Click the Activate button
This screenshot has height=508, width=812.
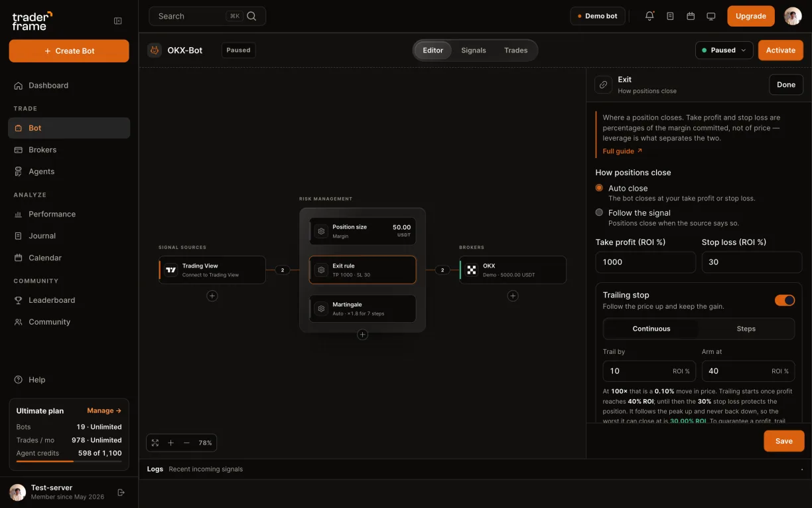[x=781, y=50]
